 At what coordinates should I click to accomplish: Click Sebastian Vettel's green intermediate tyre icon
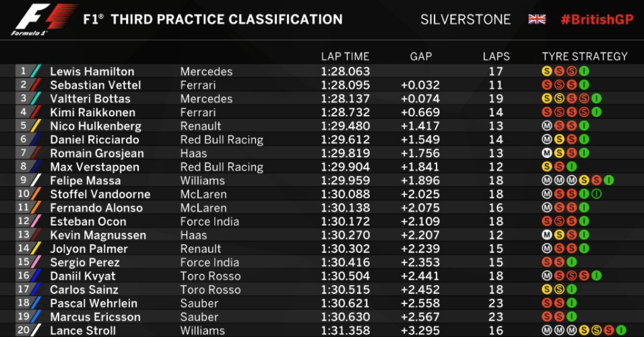[x=584, y=85]
